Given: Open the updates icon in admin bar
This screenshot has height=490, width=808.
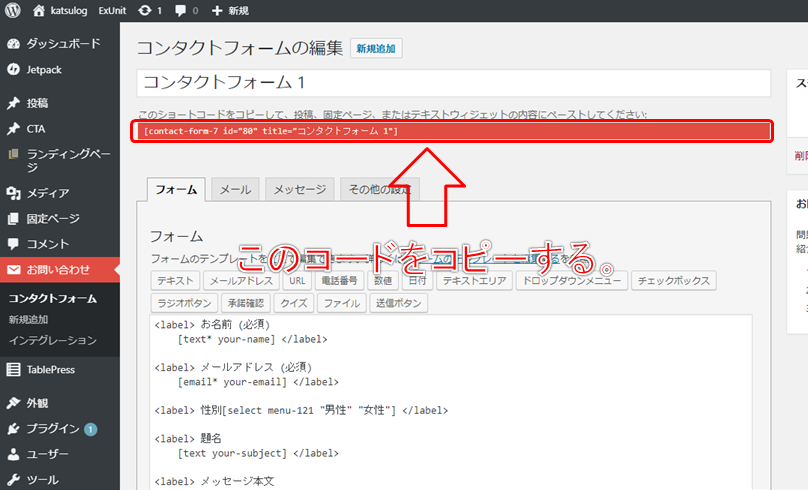Looking at the screenshot, I should click(x=144, y=10).
